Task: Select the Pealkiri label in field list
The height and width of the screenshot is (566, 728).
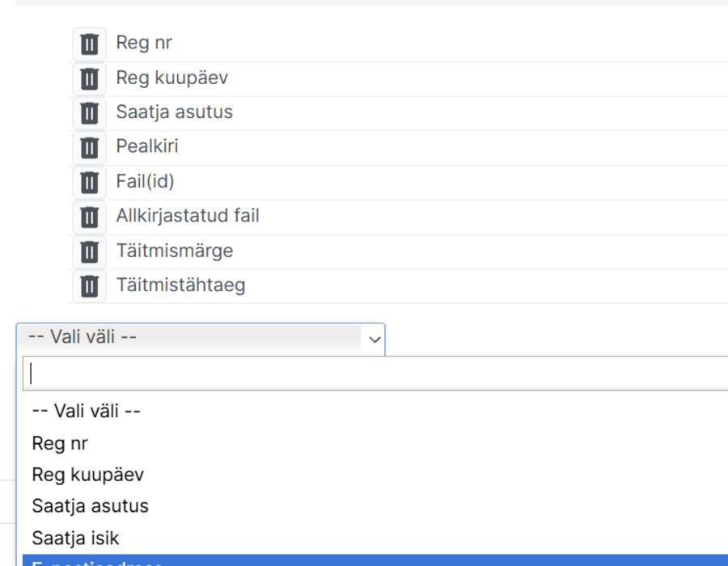Action: [x=147, y=146]
